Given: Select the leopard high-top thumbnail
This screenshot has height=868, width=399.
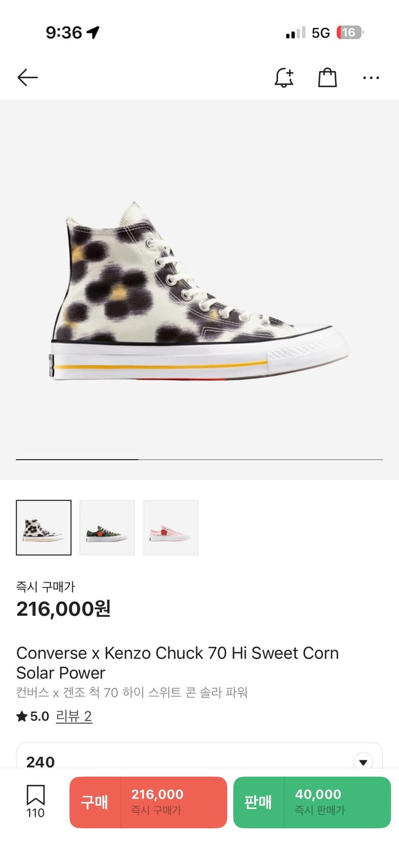Looking at the screenshot, I should [44, 528].
